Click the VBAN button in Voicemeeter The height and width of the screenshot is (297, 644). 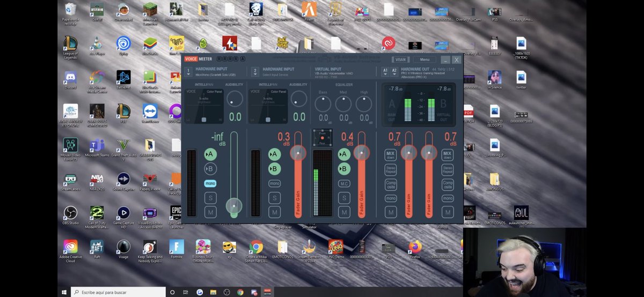coord(400,60)
